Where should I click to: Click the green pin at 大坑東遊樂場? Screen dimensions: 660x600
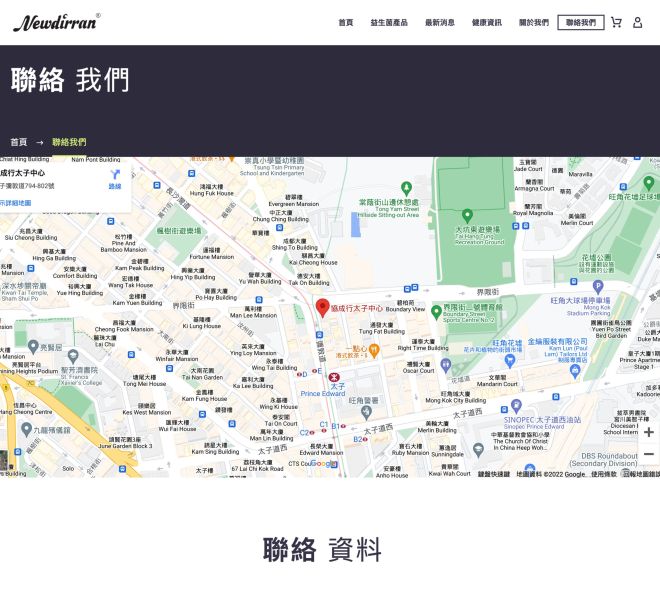click(467, 216)
